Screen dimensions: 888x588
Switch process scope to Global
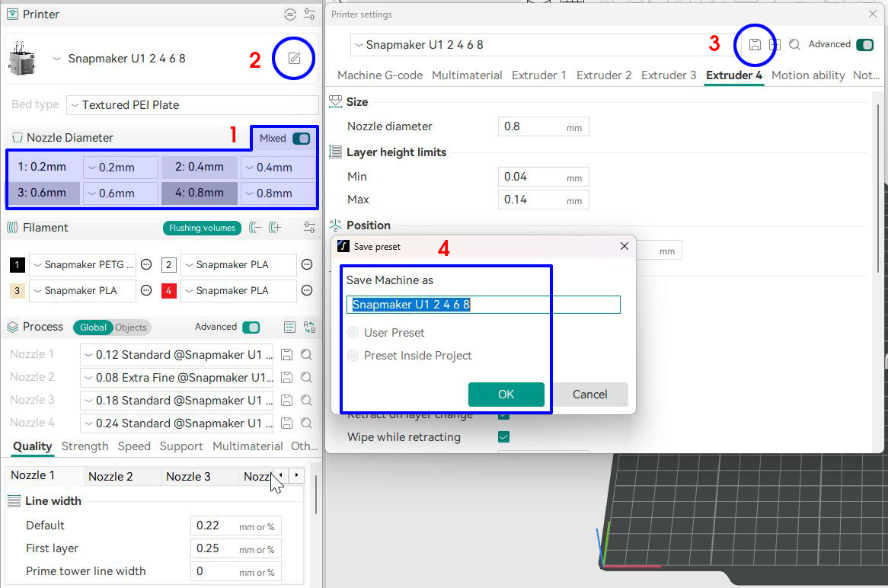93,328
